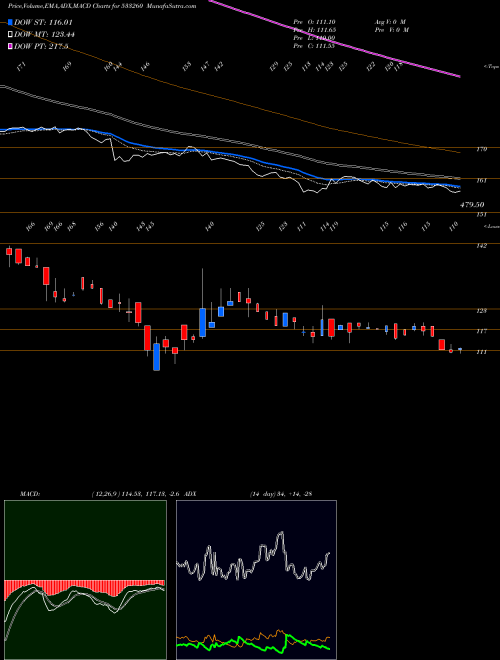The height and width of the screenshot is (660, 500).
Task: Click the '<Tops' axis label
Action: click(491, 67)
